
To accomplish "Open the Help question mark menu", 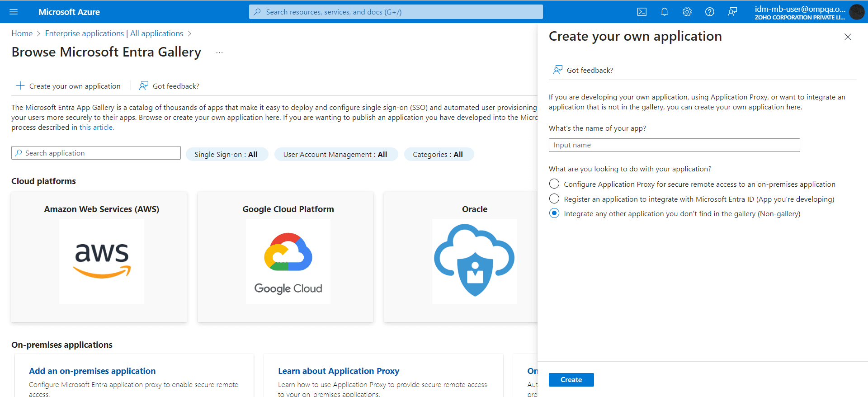I will tap(709, 12).
